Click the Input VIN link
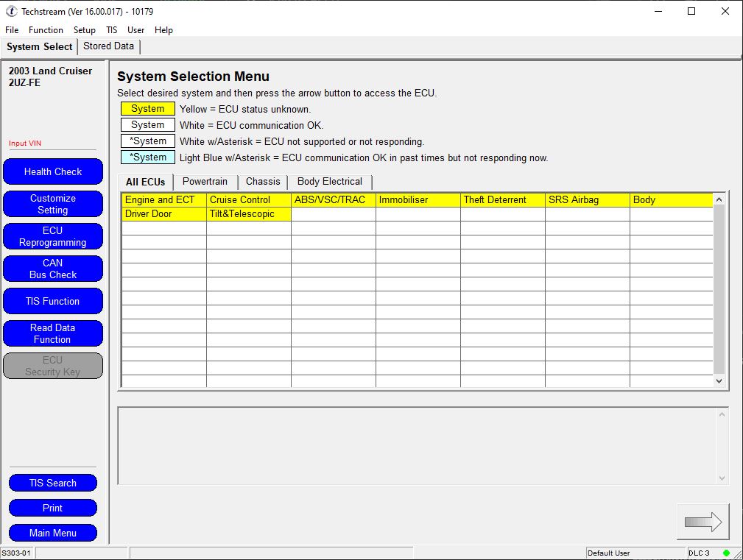This screenshot has height=560, width=743. coord(25,143)
